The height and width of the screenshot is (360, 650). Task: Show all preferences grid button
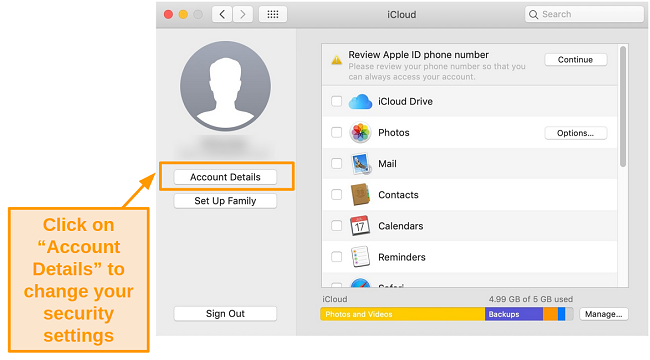pyautogui.click(x=273, y=15)
